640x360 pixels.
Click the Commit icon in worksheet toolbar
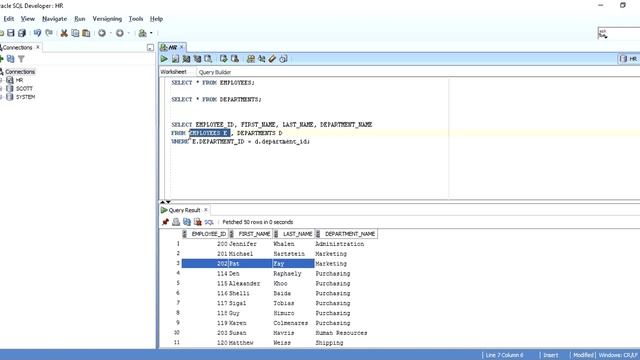224,59
